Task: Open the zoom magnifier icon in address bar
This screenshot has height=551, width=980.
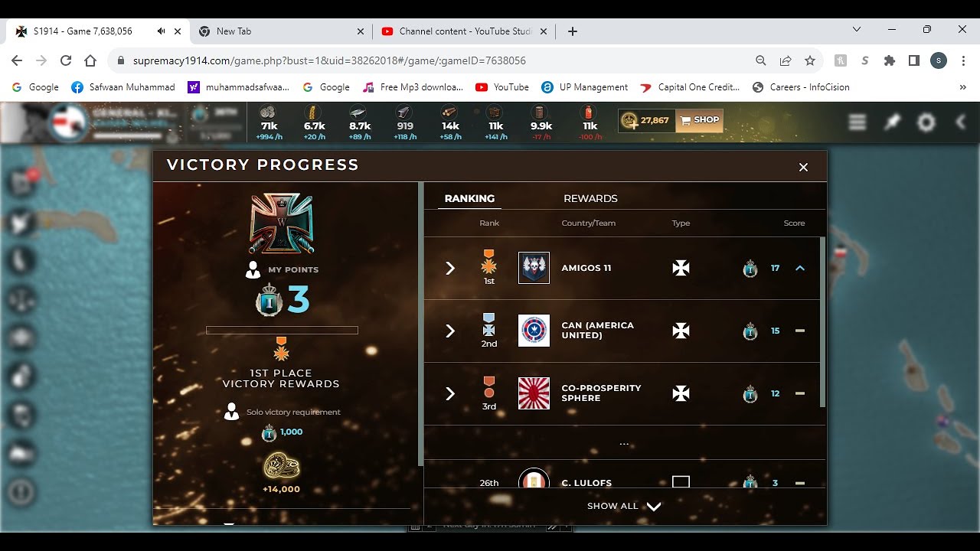Action: (761, 60)
